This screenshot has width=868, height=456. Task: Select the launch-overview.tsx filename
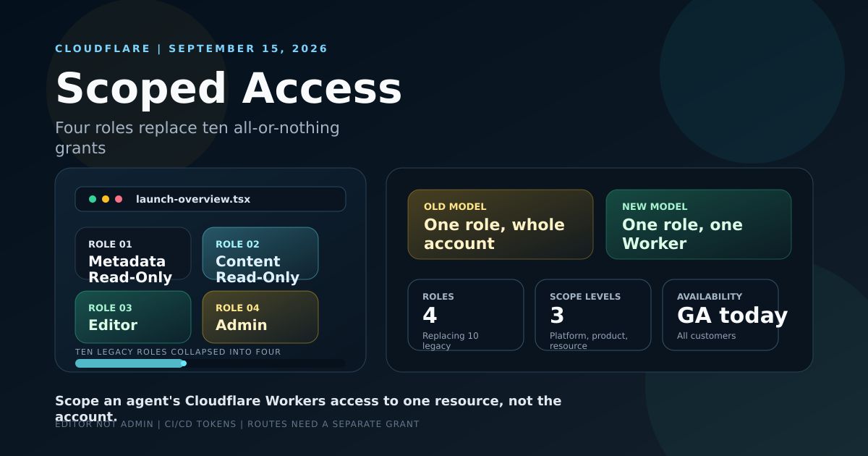point(193,199)
